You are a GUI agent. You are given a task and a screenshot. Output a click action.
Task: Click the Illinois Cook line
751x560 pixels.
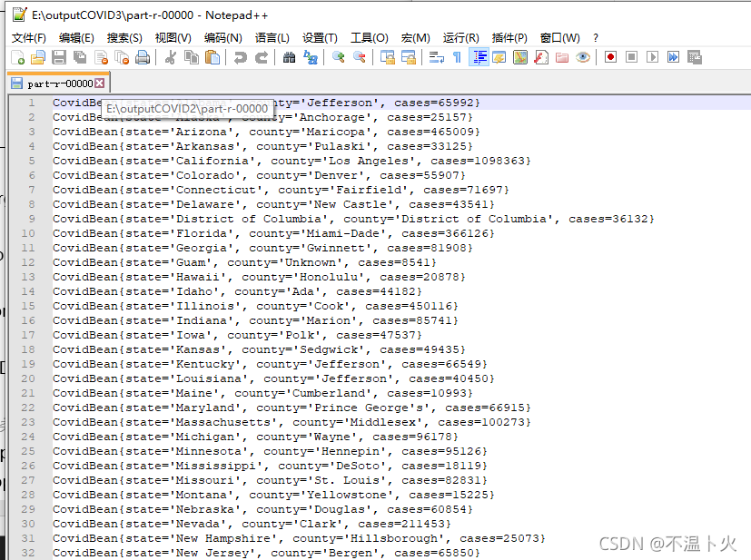255,306
